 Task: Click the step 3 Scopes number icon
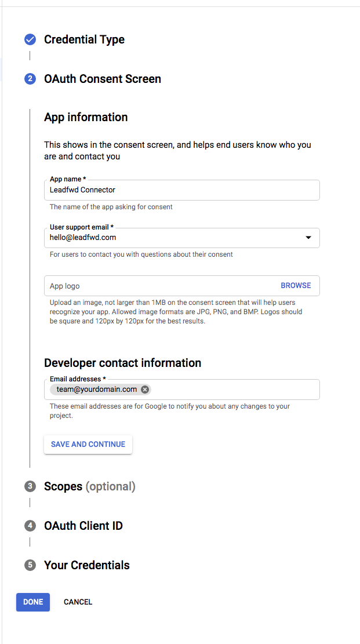tap(30, 487)
